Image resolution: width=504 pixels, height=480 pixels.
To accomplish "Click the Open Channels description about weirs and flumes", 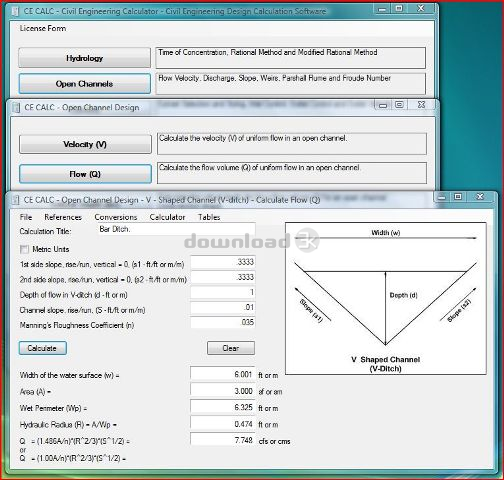I will pos(290,84).
